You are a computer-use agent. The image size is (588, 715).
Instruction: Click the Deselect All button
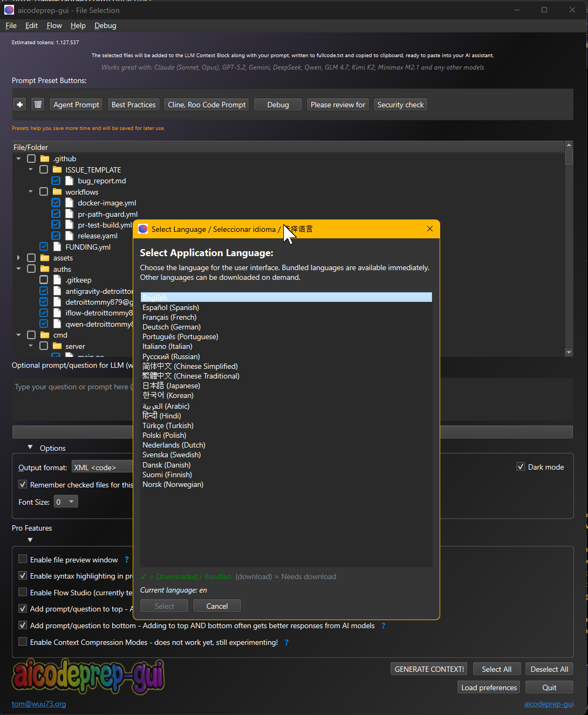[x=549, y=669]
